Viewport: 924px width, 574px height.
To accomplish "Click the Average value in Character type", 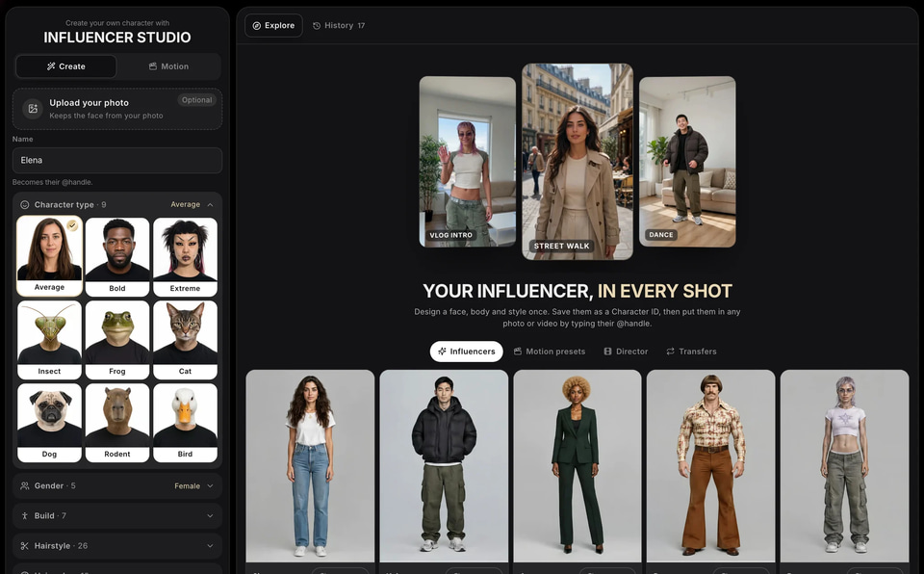I will (x=185, y=205).
